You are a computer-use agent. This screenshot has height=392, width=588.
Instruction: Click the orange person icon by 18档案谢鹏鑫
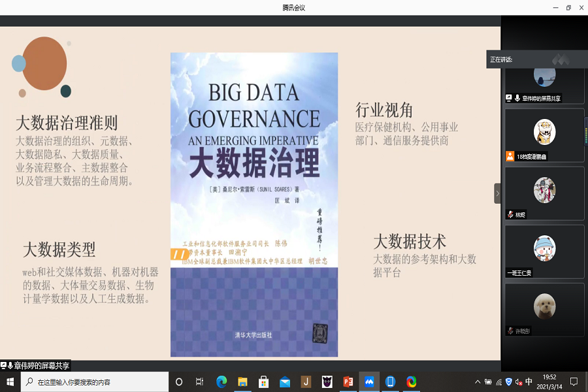(x=510, y=156)
